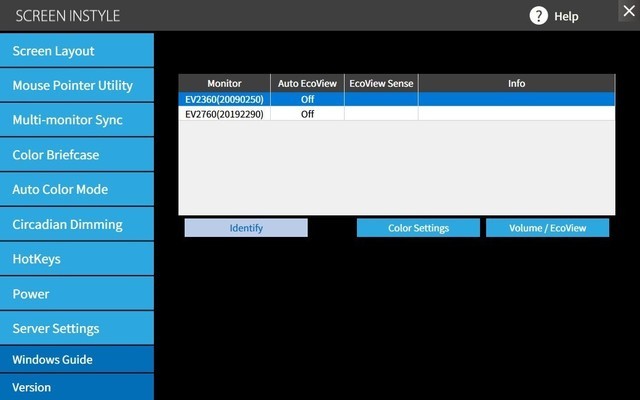Switch to Circadian Dimming settings
Screen dimensions: 640x400
[x=77, y=225]
